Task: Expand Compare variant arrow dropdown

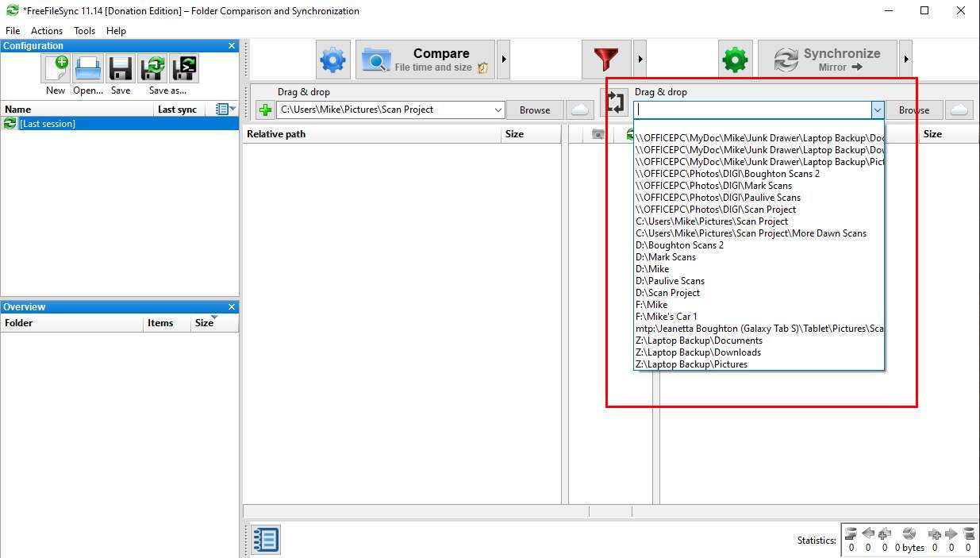Action: click(x=504, y=60)
